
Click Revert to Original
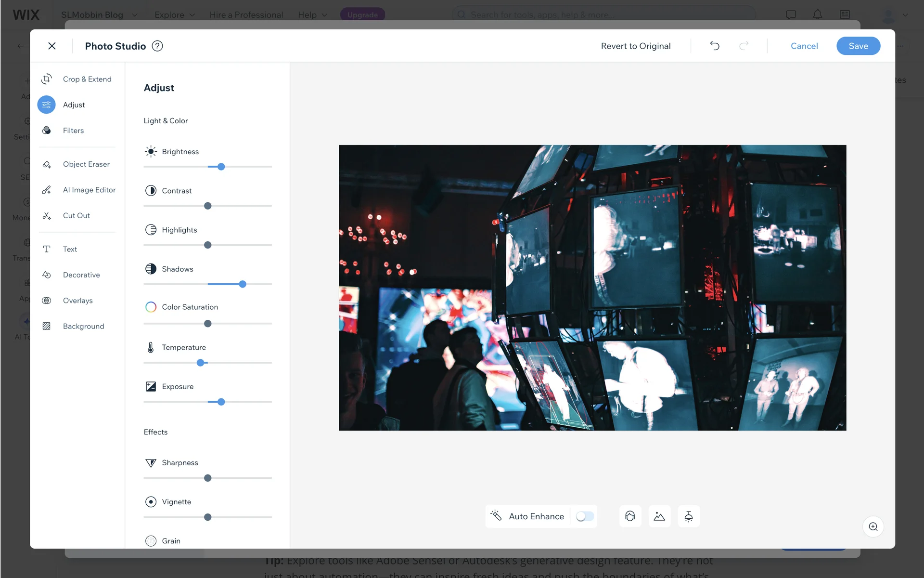point(635,46)
